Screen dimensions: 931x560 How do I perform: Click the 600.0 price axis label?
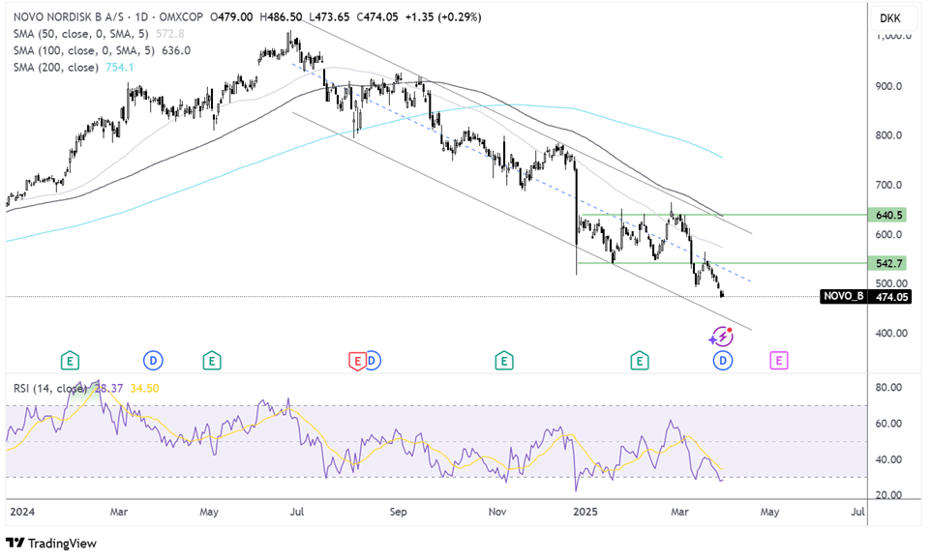pyautogui.click(x=888, y=234)
